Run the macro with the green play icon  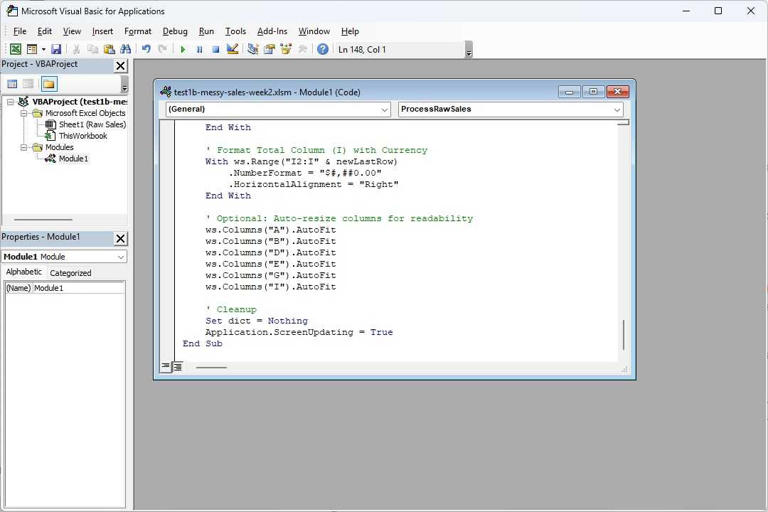point(183,49)
